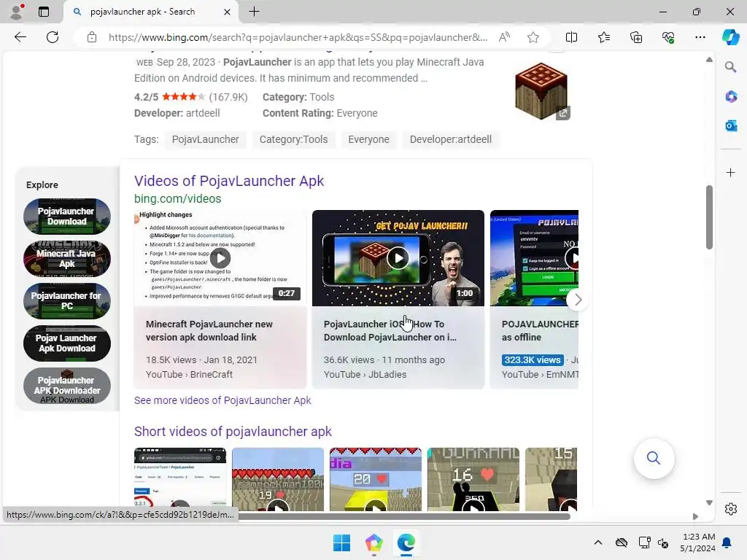Open Microsoft 365 sidebar app
The width and height of the screenshot is (747, 560).
[x=730, y=96]
